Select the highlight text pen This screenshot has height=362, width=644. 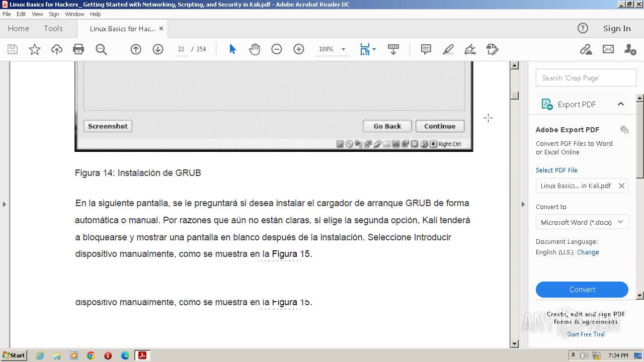tap(448, 49)
